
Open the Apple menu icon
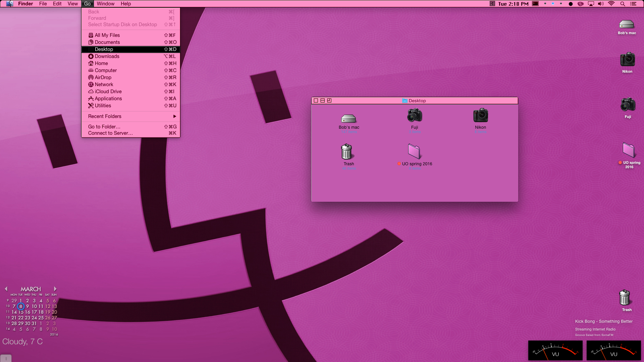tap(10, 4)
